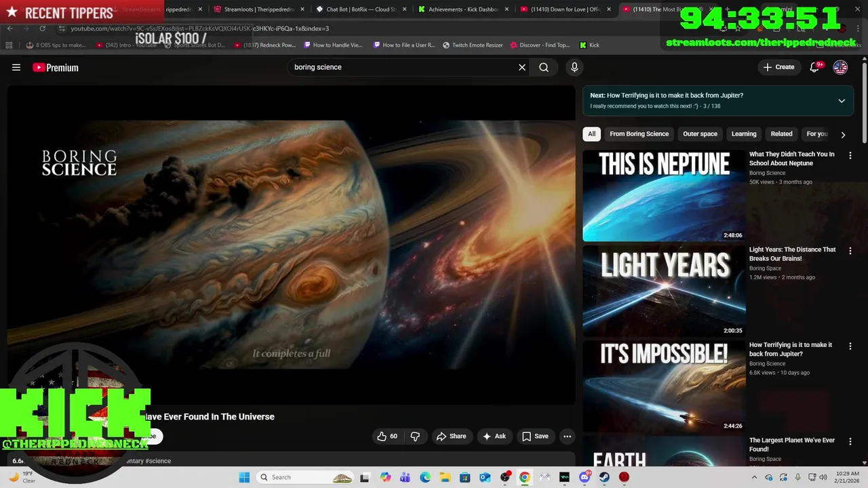Select the Outer space chip
Screen dimensions: 868x488
click(700, 134)
